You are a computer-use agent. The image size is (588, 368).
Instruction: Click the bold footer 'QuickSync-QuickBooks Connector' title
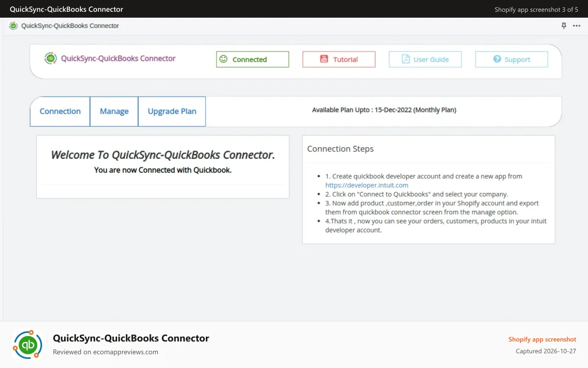[131, 338]
